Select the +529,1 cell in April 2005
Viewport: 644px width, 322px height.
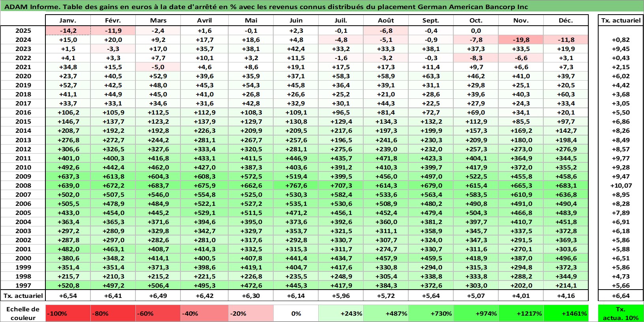tap(204, 213)
